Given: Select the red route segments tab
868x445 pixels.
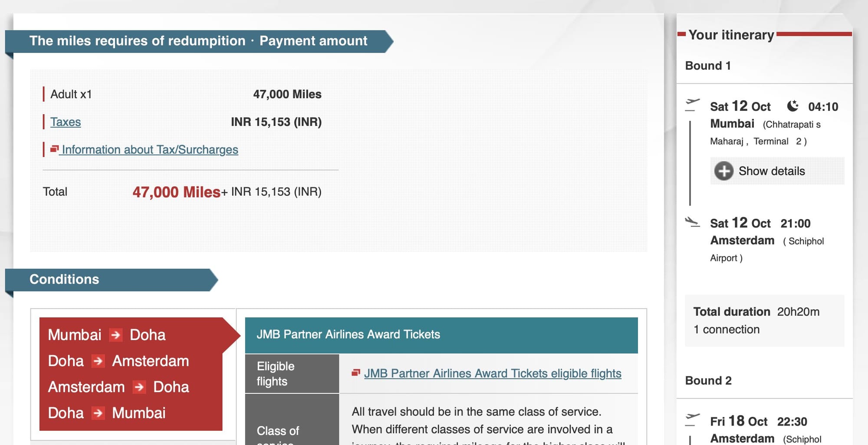Looking at the screenshot, I should point(131,374).
